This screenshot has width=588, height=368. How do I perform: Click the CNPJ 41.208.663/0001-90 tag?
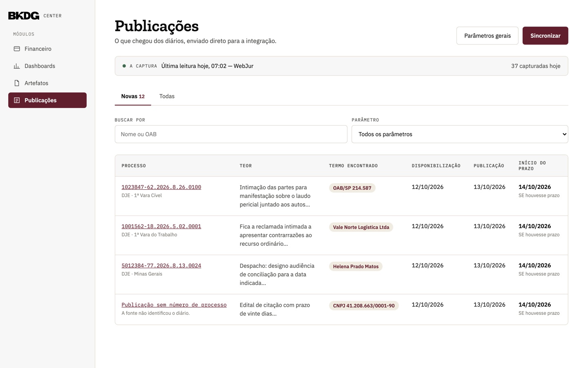[364, 306]
